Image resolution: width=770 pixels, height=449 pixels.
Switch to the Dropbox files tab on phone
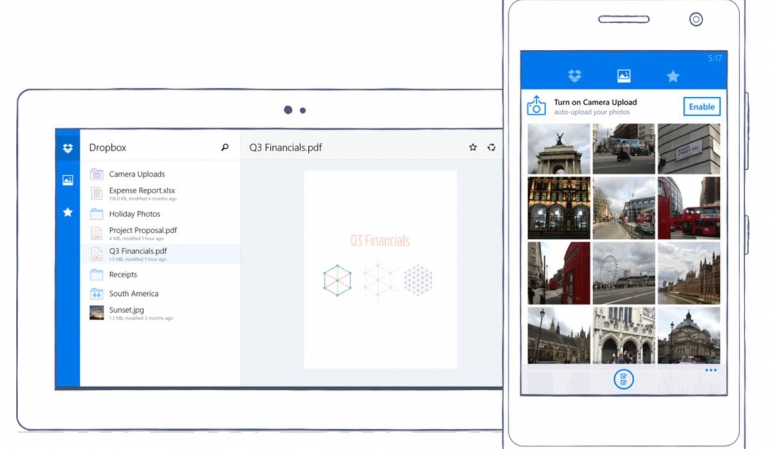coord(574,76)
